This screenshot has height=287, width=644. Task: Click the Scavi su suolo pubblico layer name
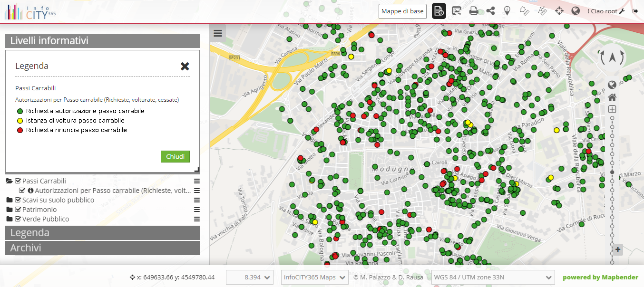58,200
